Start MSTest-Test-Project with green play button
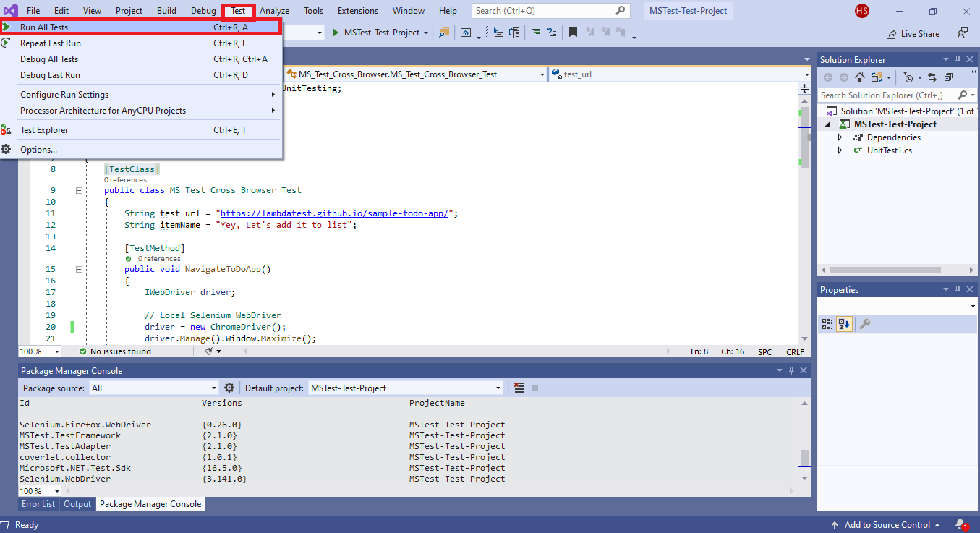This screenshot has width=980, height=533. [336, 33]
